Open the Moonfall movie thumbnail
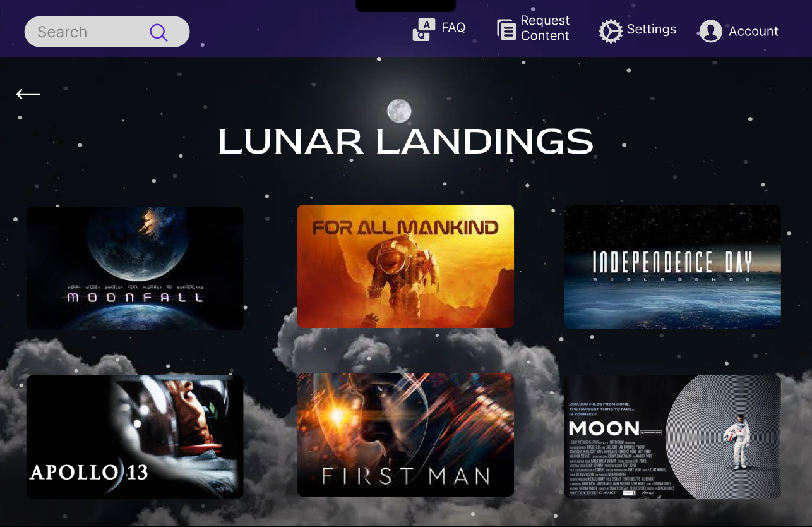The height and width of the screenshot is (527, 812). [x=134, y=268]
